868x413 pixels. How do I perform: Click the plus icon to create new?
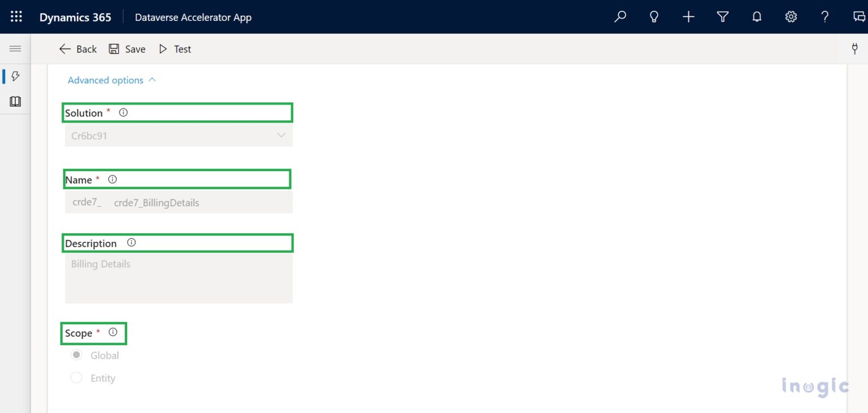click(x=688, y=16)
